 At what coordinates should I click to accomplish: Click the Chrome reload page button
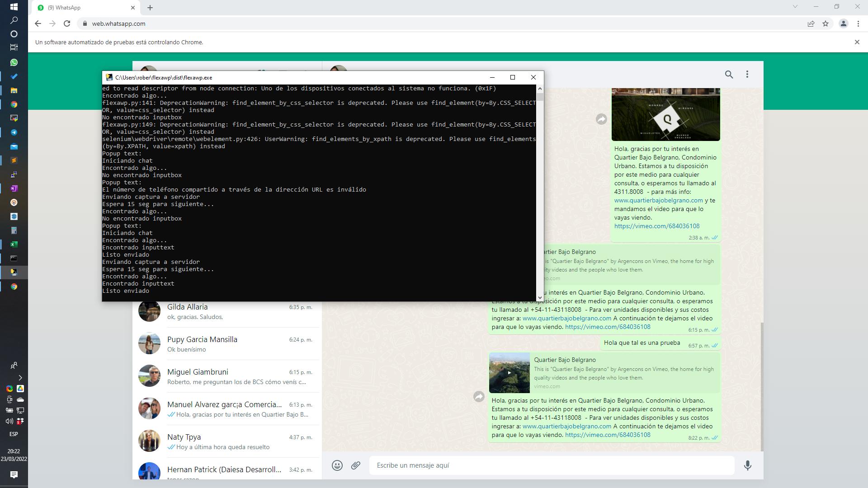(67, 23)
